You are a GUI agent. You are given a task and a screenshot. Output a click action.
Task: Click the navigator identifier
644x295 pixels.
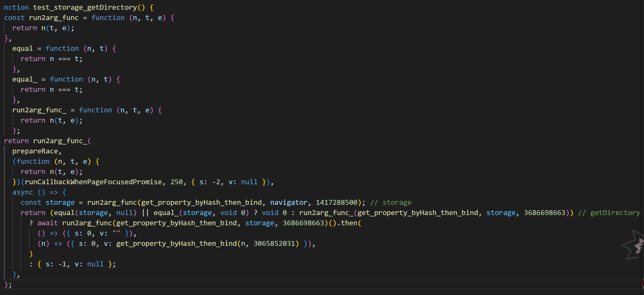(x=289, y=203)
